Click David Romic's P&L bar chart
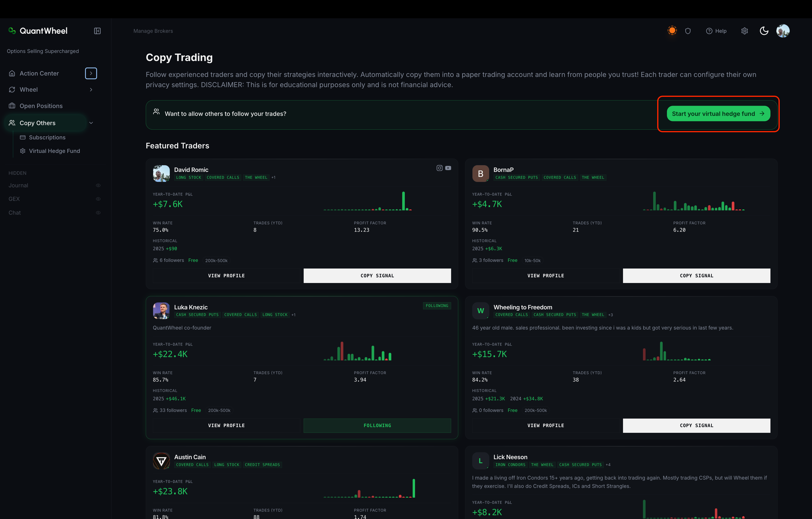812x519 pixels. pos(368,201)
